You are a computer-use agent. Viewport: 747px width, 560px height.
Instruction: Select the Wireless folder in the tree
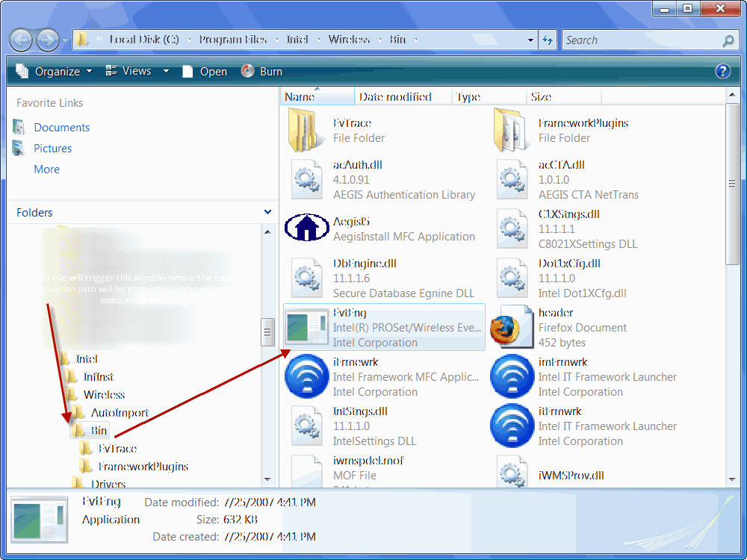click(104, 394)
